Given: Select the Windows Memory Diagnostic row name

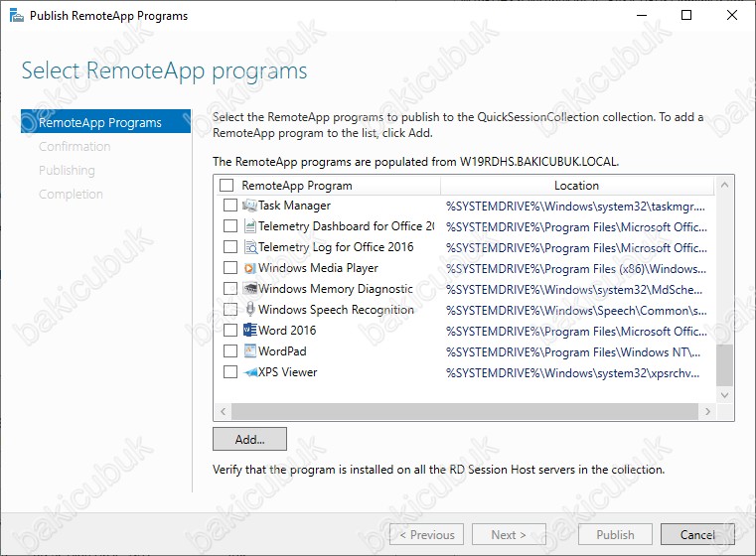Looking at the screenshot, I should pyautogui.click(x=336, y=289).
